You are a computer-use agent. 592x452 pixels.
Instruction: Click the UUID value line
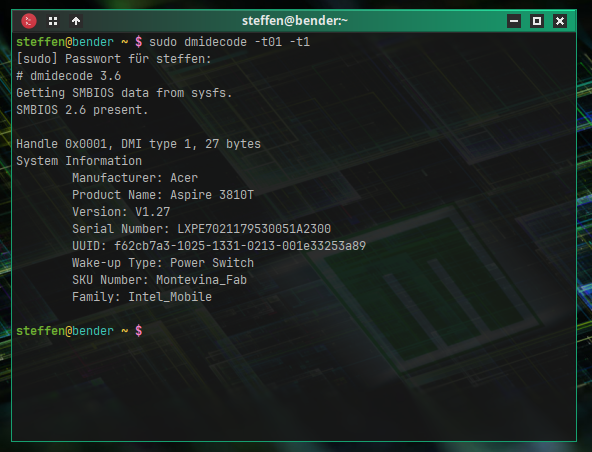click(x=219, y=246)
